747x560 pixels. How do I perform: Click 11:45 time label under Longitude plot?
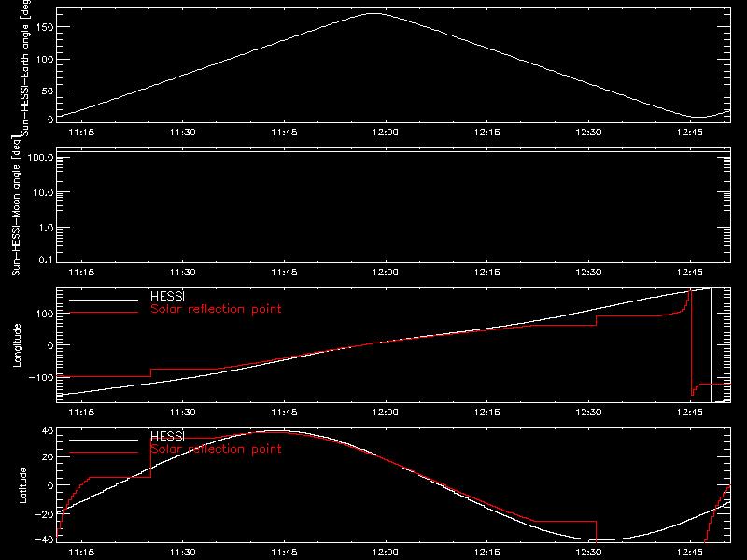pos(284,413)
